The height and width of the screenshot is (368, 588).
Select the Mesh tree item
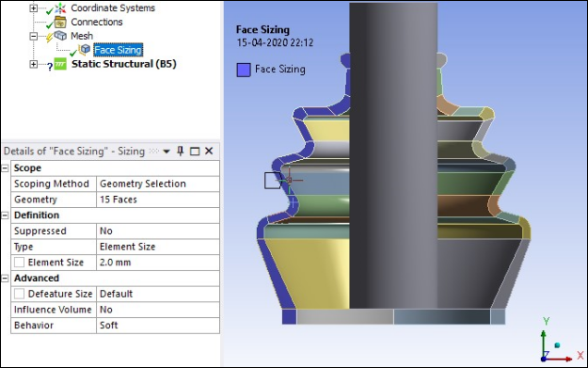[82, 36]
